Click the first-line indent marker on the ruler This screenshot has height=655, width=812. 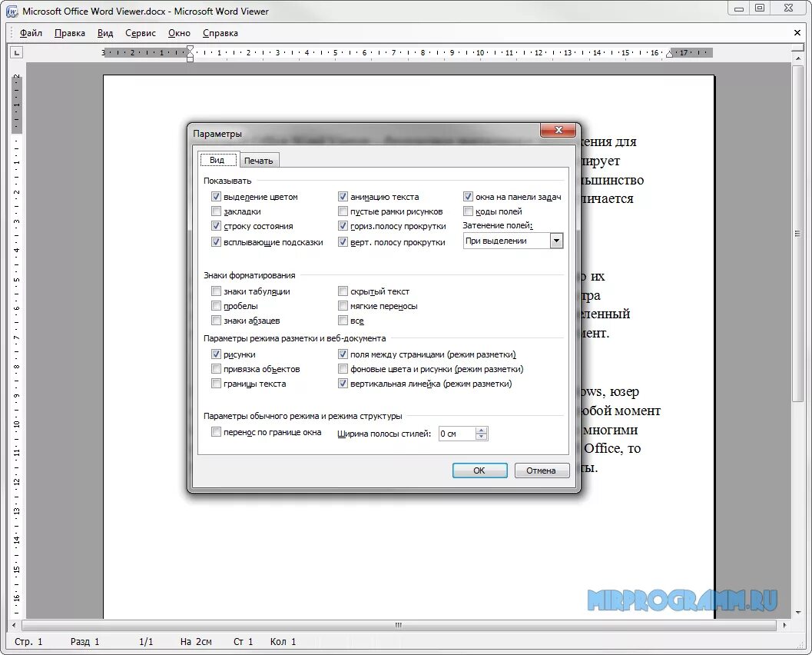tap(190, 49)
